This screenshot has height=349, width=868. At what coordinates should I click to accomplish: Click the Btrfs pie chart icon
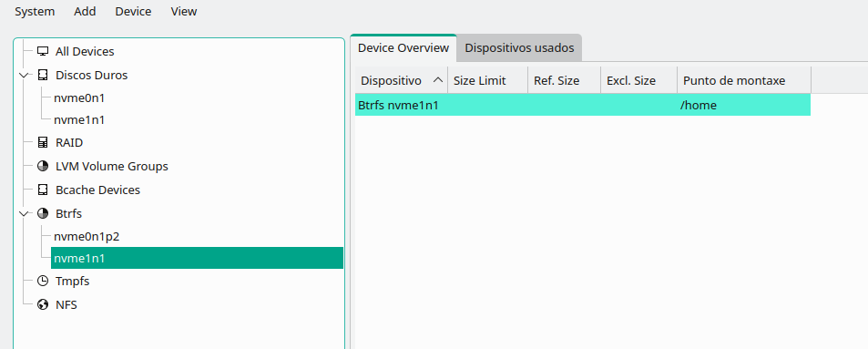43,213
